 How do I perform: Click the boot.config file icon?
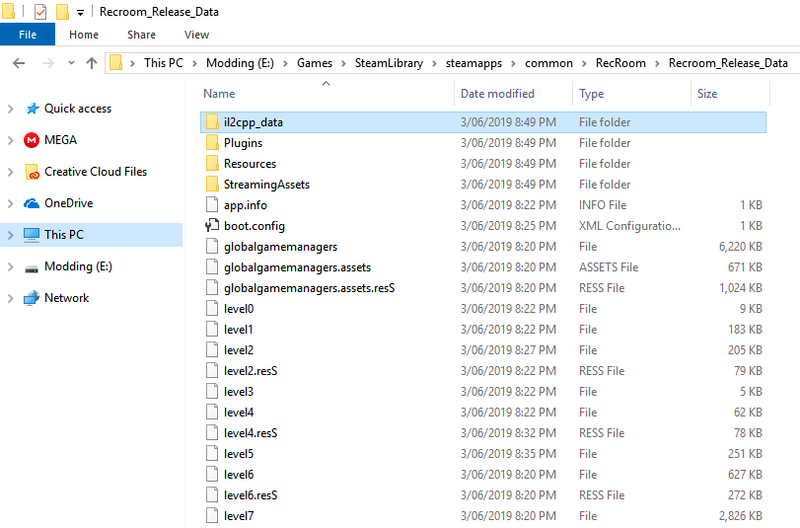(211, 226)
